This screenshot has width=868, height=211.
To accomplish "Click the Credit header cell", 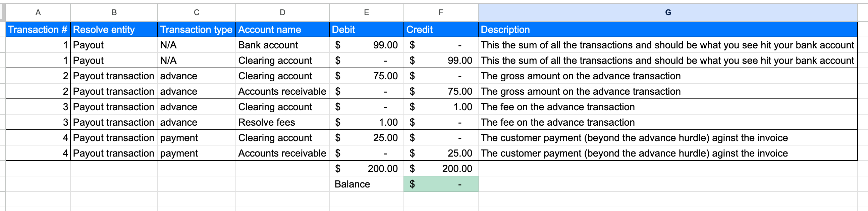I will (x=441, y=30).
